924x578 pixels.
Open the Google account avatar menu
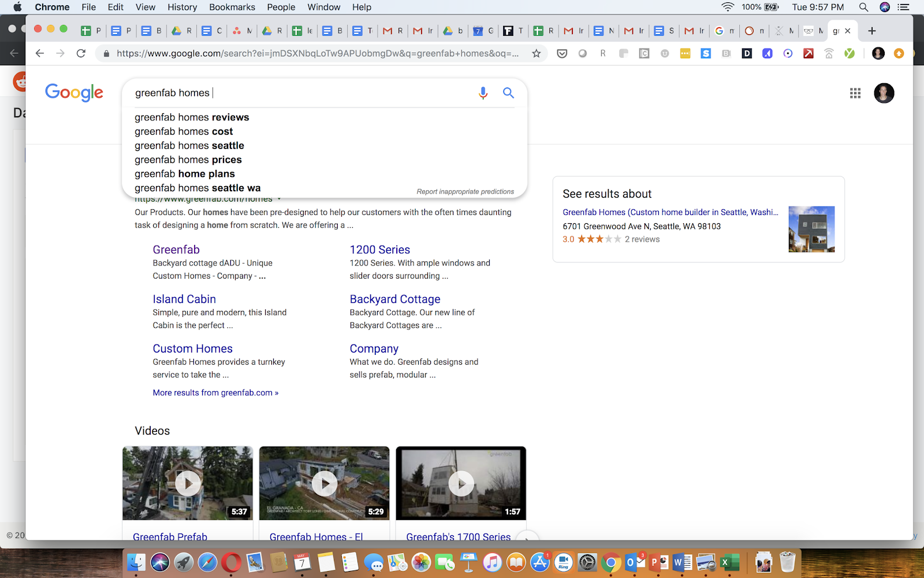pos(884,93)
